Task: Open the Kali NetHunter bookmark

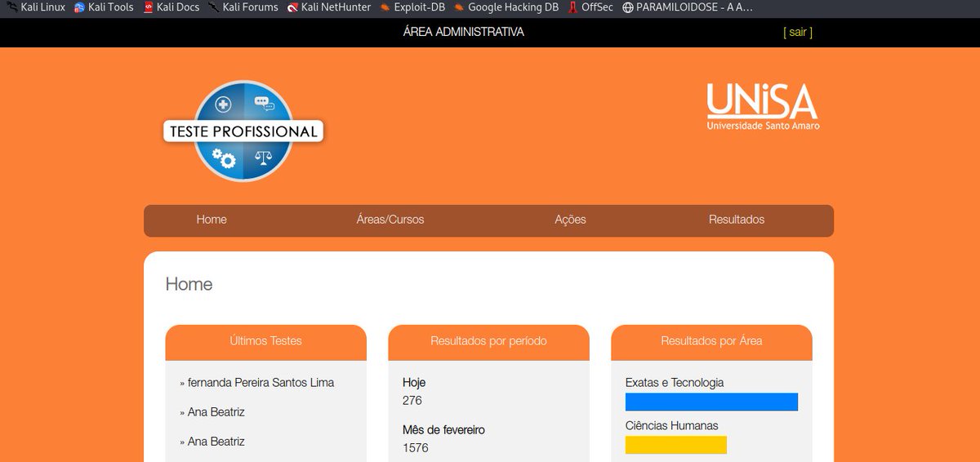Action: click(x=328, y=7)
